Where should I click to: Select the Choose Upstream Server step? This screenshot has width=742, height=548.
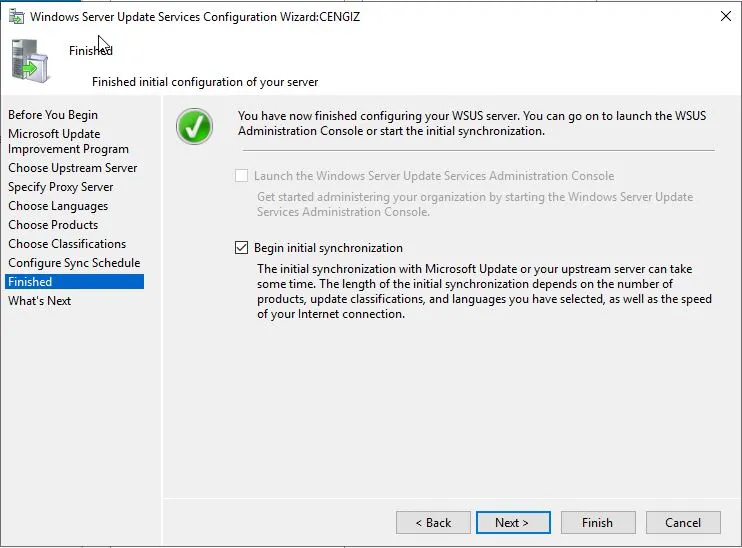click(73, 168)
